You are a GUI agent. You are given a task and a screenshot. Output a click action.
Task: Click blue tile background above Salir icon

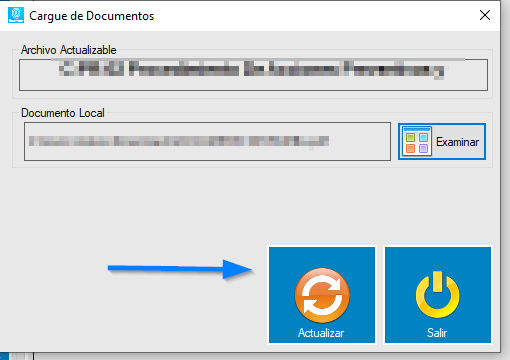pos(438,257)
